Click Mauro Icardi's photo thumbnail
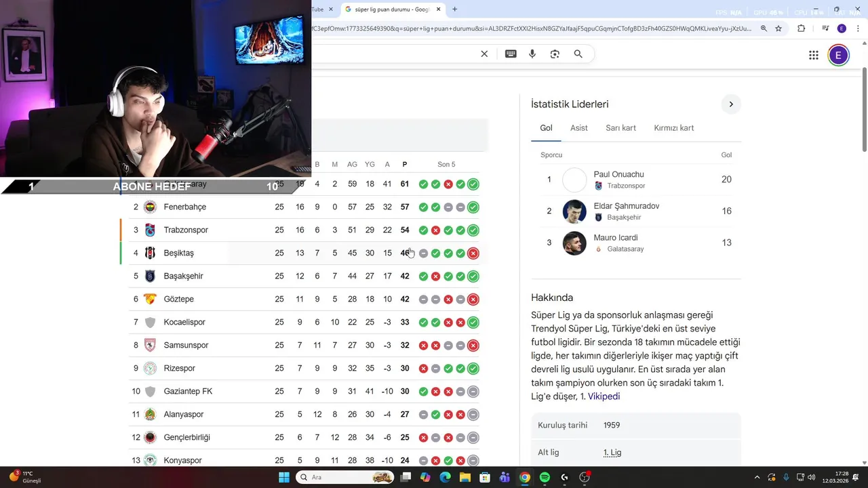 pos(574,243)
